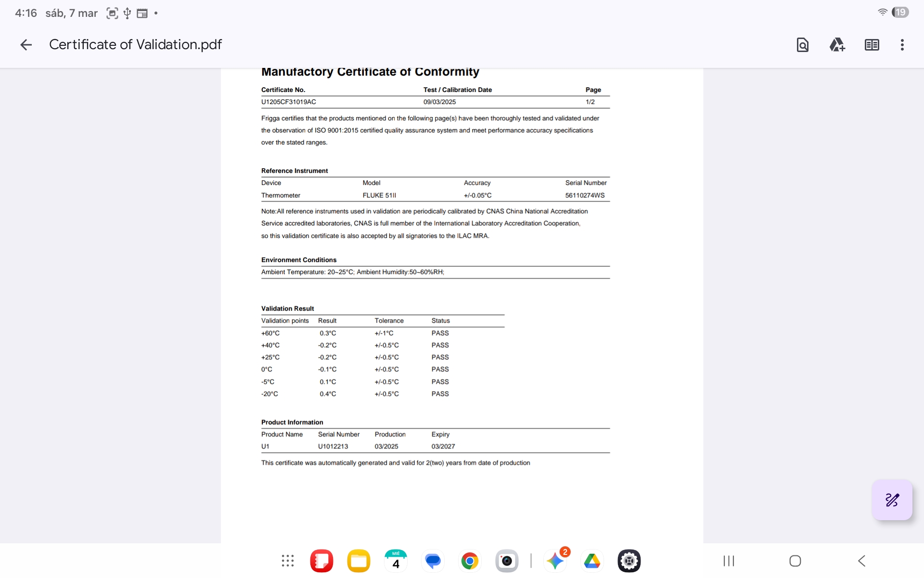924x578 pixels.
Task: Open Settings gear app in taskbar
Action: [x=629, y=561]
